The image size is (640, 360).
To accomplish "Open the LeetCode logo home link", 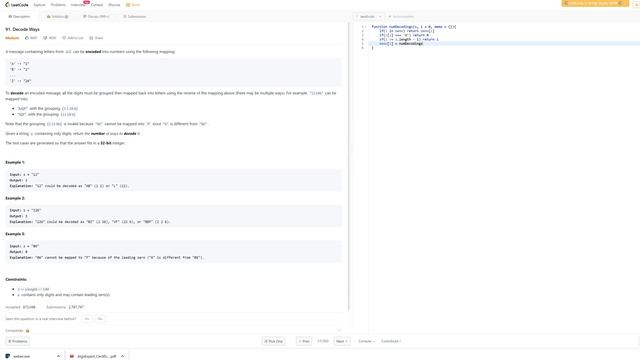I will tap(17, 5).
